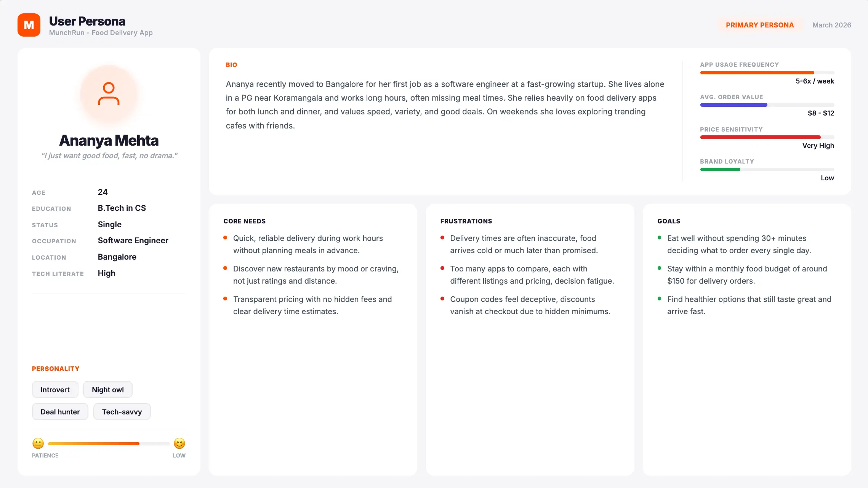
Task: Click the March 2026 date label
Action: tap(831, 25)
